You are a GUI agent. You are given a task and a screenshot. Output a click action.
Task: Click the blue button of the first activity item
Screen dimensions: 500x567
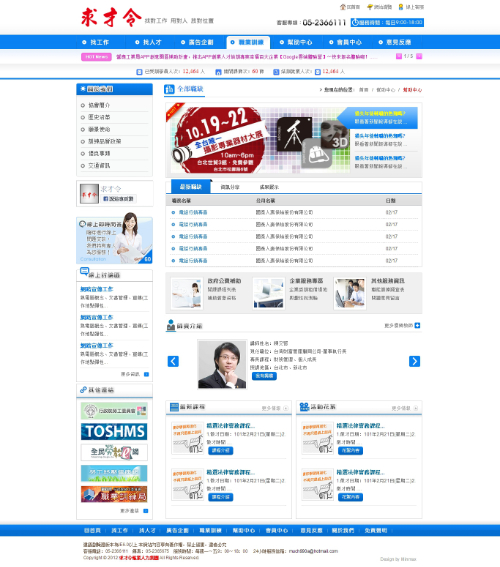[350, 451]
